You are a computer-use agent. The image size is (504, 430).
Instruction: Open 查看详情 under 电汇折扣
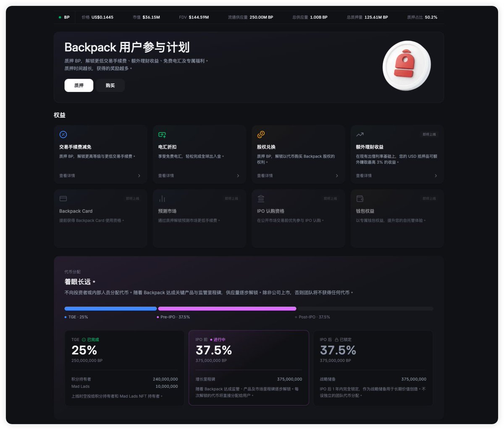[166, 175]
